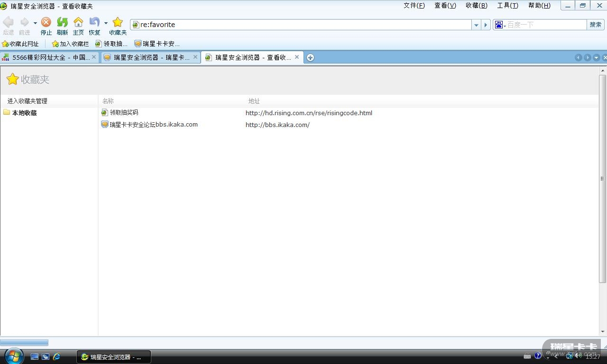
Task: Open the Windows Start menu orb
Action: coord(13,356)
